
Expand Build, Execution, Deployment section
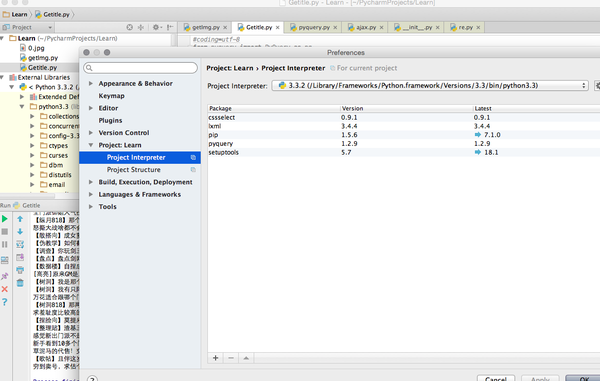(x=91, y=182)
